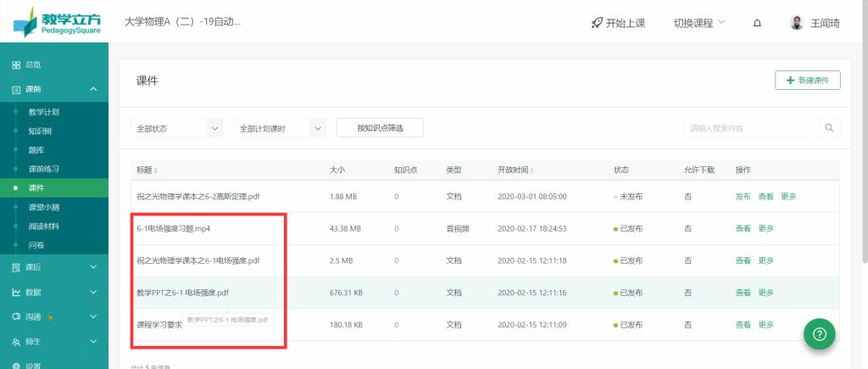
Task: Sort the table by 标题 column arrows
Action: (155, 171)
